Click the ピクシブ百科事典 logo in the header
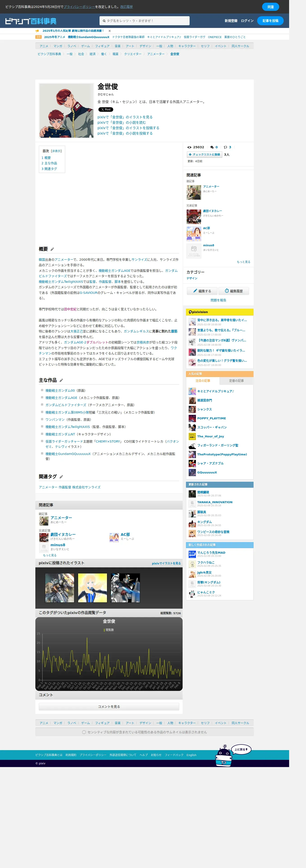 [31, 21]
